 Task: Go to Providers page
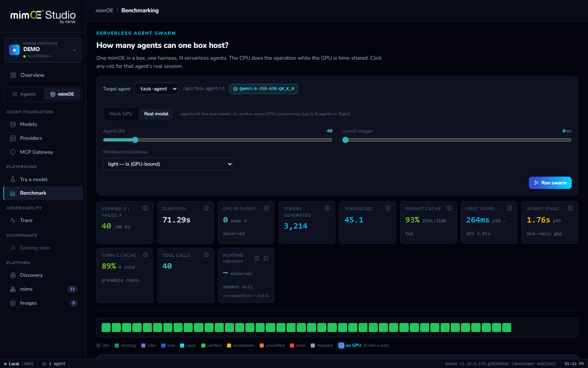point(43,138)
